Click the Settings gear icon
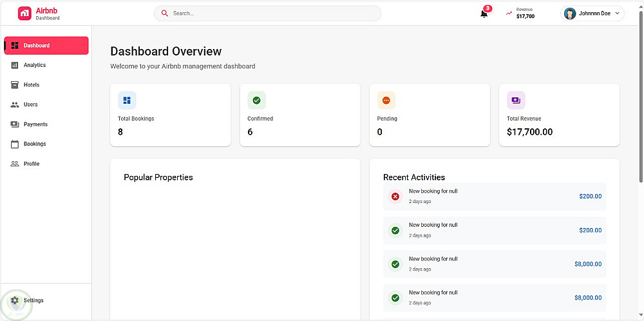Viewport: 644px width, 321px height. (x=15, y=300)
